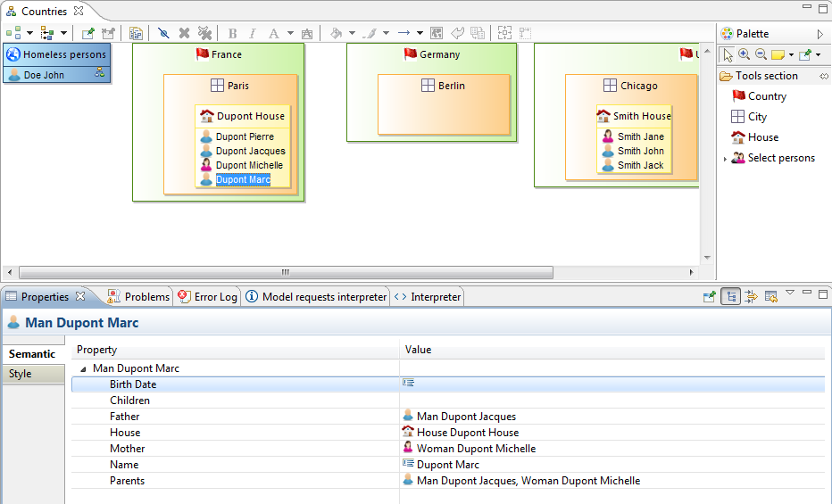
Task: Click the Zoom In tool in Palette
Action: [x=745, y=54]
